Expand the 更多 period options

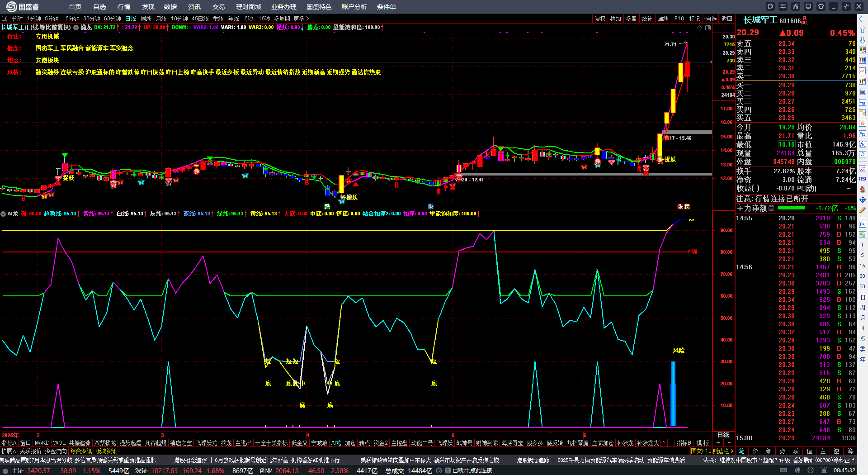click(301, 19)
